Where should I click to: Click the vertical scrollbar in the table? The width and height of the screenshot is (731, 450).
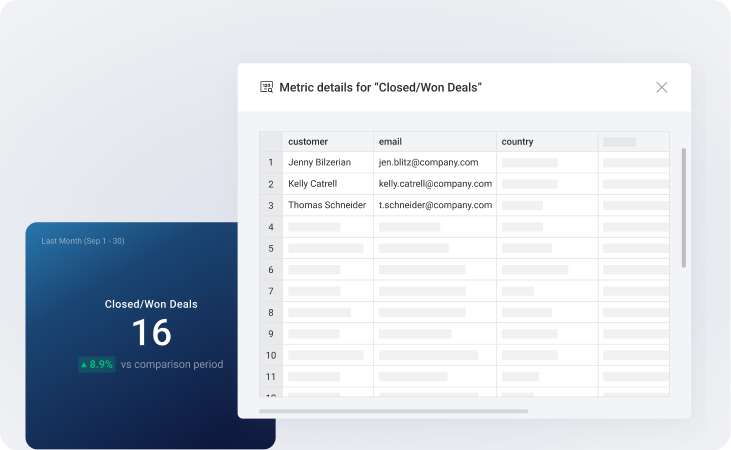click(684, 208)
